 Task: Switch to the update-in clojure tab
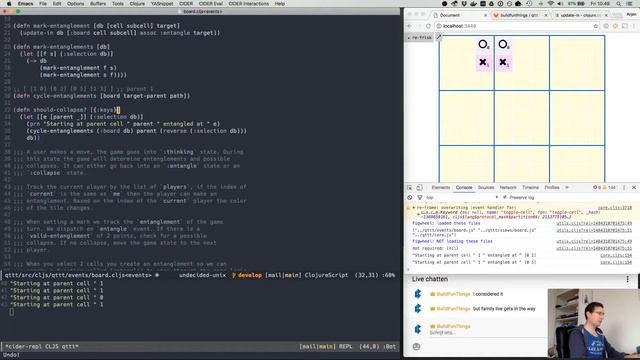point(580,15)
